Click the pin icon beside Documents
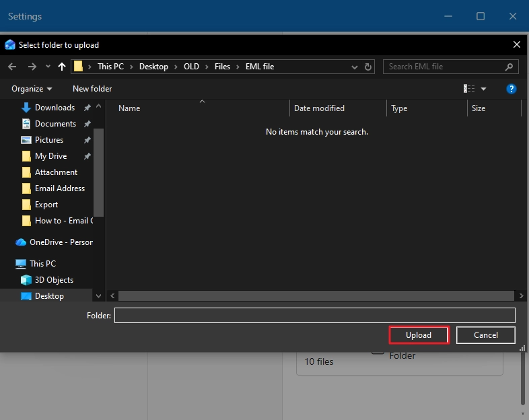This screenshot has height=420, width=529. pos(87,124)
